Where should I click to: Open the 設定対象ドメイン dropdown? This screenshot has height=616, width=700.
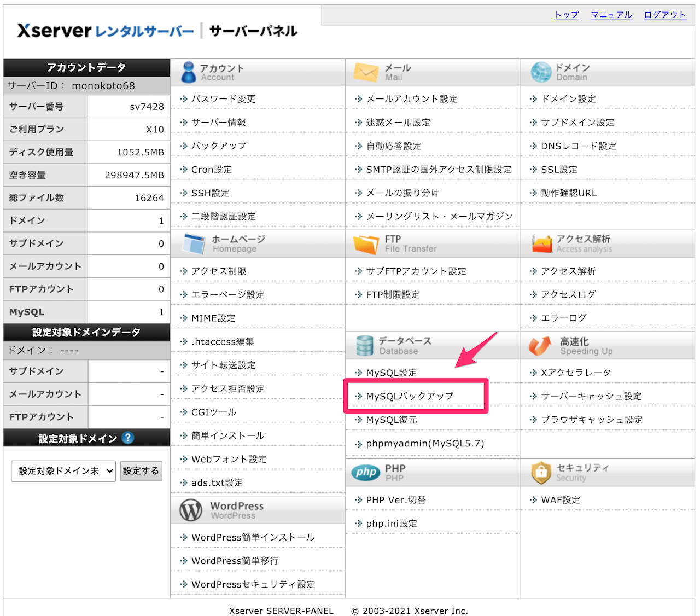click(63, 470)
